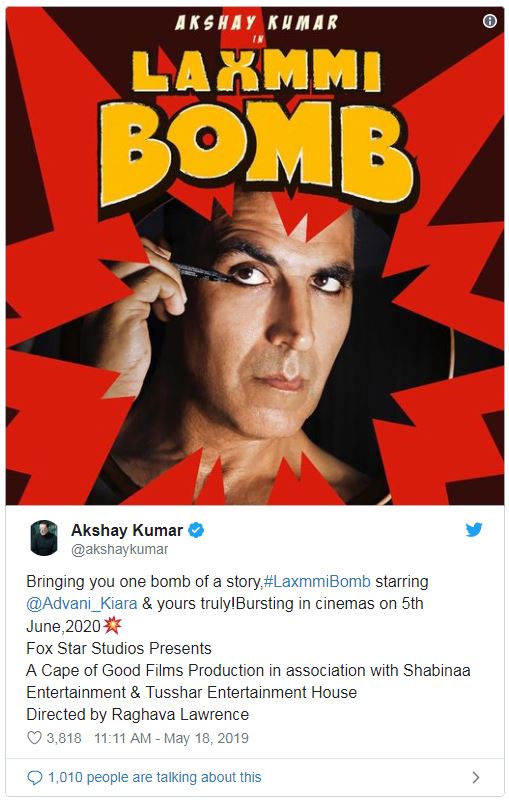The height and width of the screenshot is (805, 509).
Task: Open the @Advani_Kiara mention link
Action: (82, 603)
